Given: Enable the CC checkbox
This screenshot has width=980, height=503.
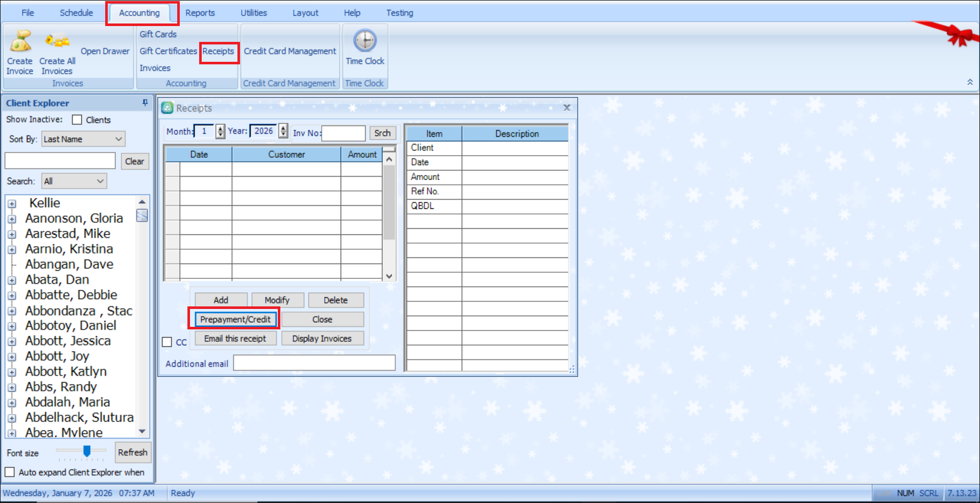Looking at the screenshot, I should [167, 342].
